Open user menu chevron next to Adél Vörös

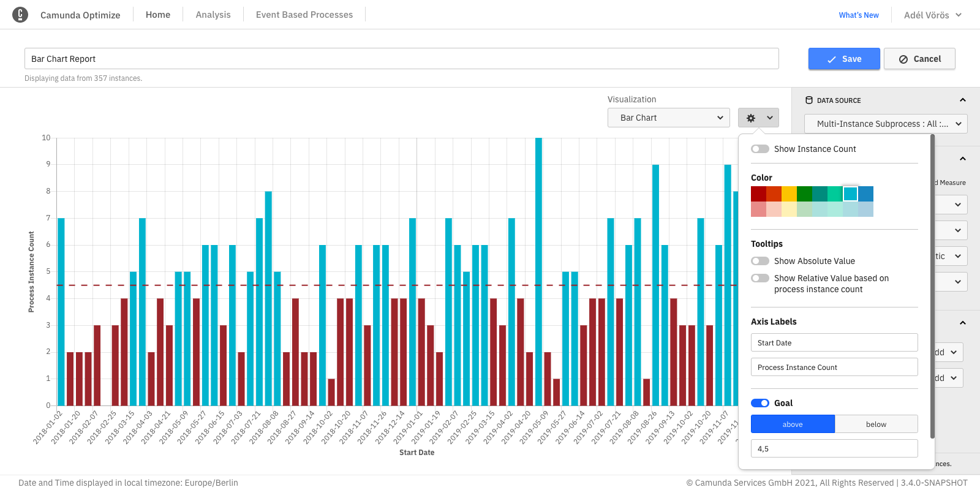pyautogui.click(x=959, y=15)
